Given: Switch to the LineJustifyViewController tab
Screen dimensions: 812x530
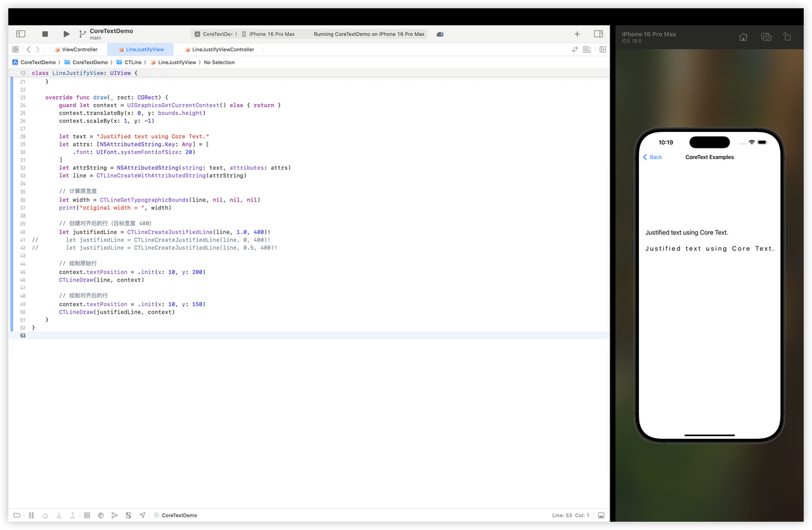Looking at the screenshot, I should (x=219, y=49).
